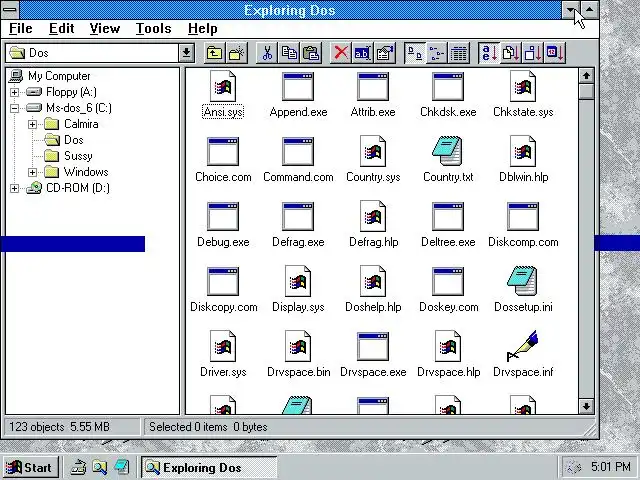Switch to small icons view
Image resolution: width=640 pixels, height=480 pixels.
(x=437, y=53)
